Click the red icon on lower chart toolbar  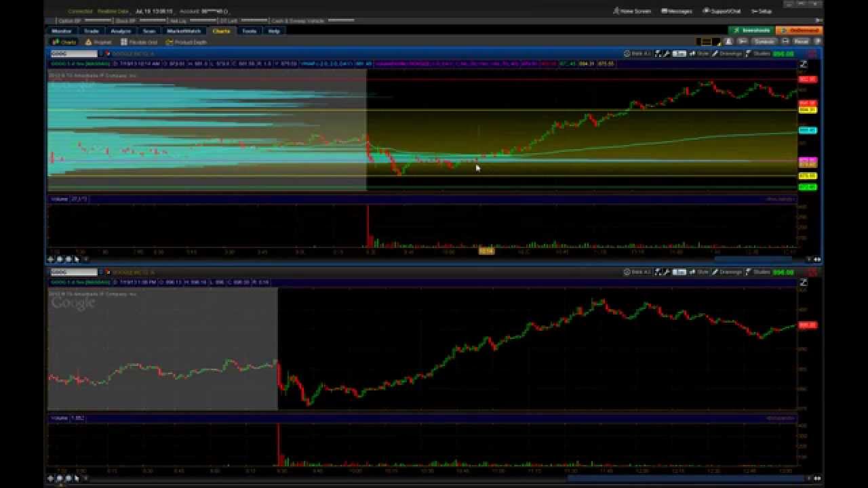(x=811, y=272)
